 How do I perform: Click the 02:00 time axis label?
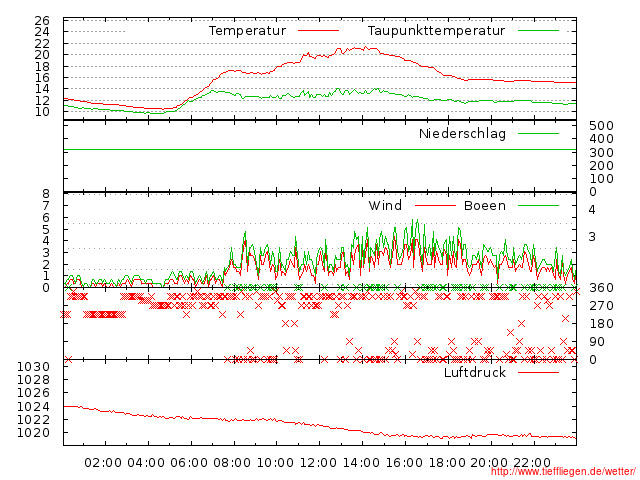pos(103,463)
